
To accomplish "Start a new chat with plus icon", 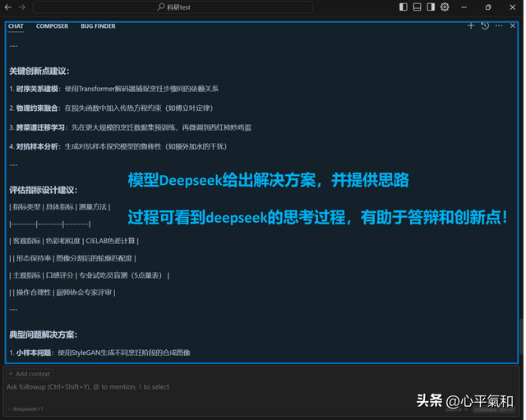I will [x=471, y=26].
